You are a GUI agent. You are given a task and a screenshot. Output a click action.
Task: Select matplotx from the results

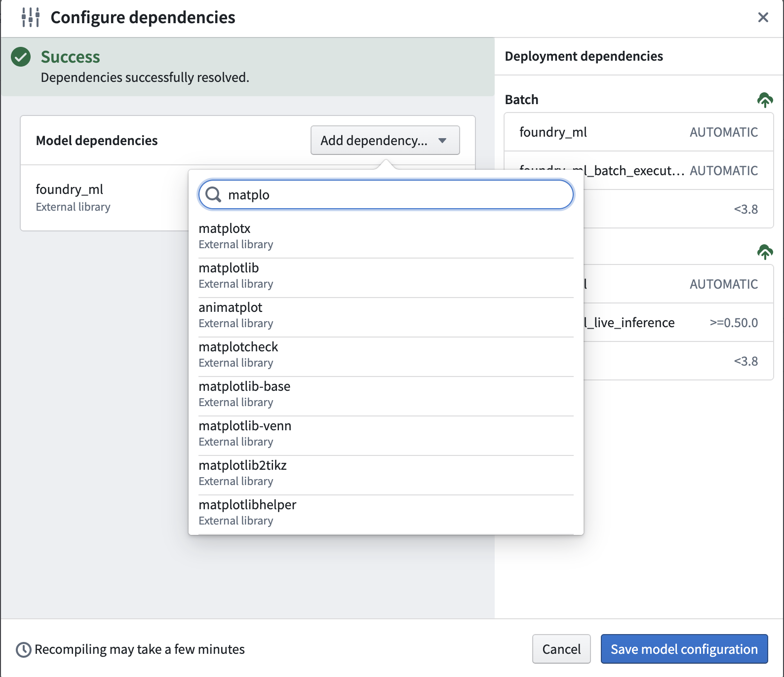386,236
